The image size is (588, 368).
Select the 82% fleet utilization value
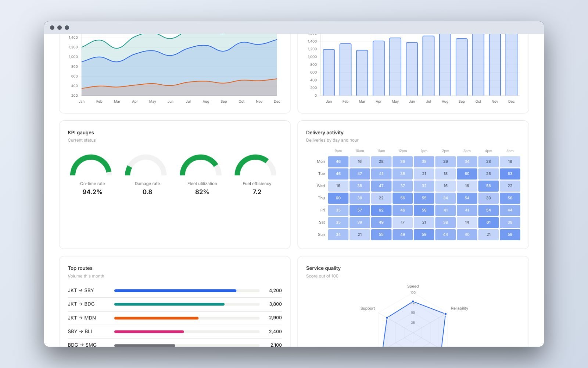point(202,192)
